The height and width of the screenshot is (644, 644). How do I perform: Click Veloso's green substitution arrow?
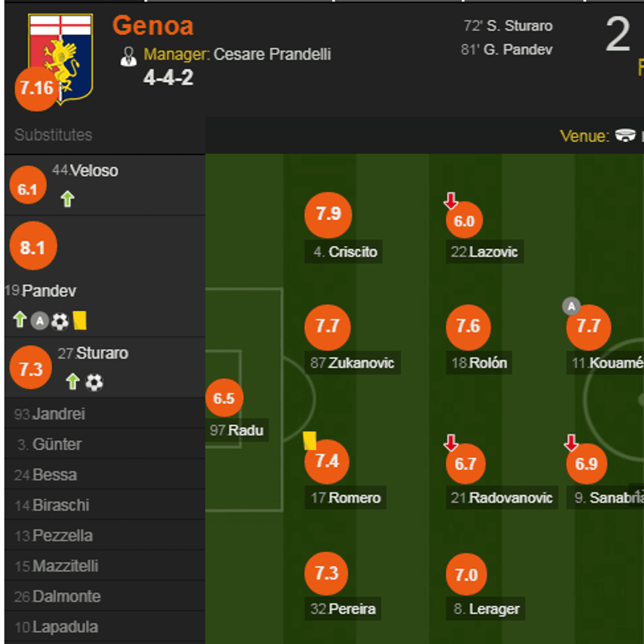pyautogui.click(x=67, y=199)
